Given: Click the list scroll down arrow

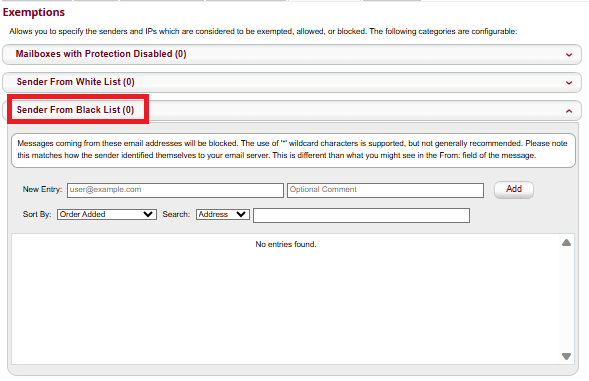Looking at the screenshot, I should [566, 356].
